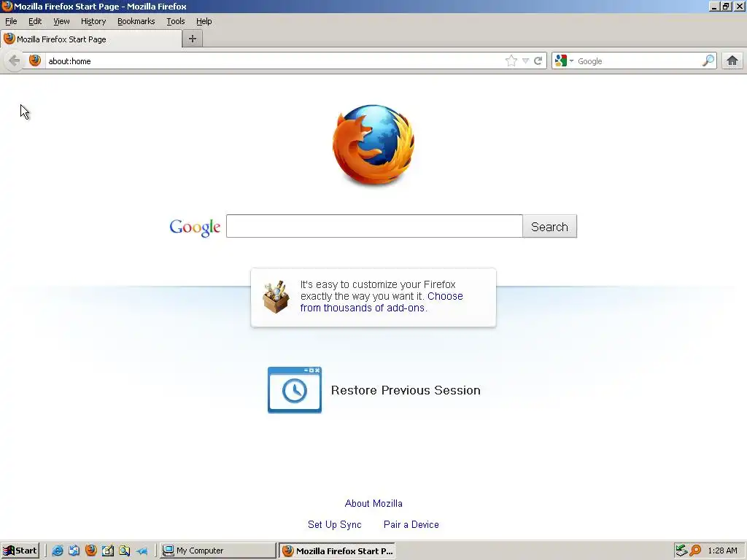This screenshot has height=560, width=747.
Task: Open the URL history dropdown arrow
Action: 525,61
